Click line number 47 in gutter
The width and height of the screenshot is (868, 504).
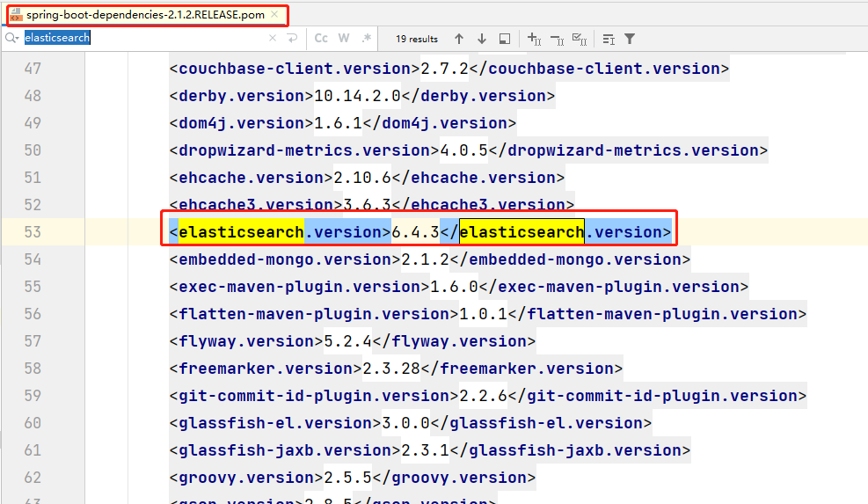pos(33,69)
